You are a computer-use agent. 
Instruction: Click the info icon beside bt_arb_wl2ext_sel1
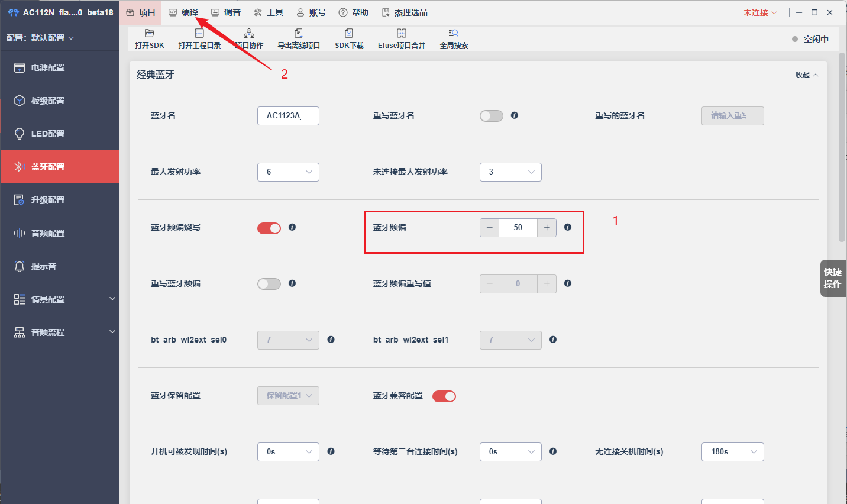click(x=553, y=340)
